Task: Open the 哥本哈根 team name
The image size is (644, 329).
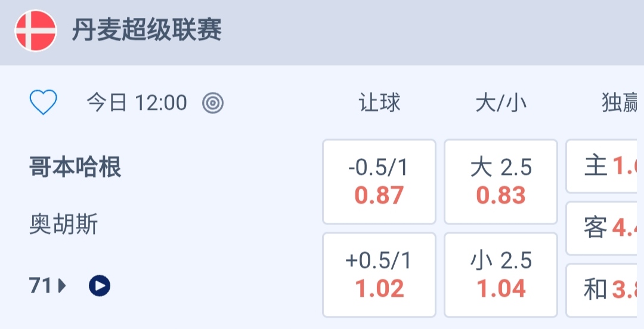Action: 75,168
